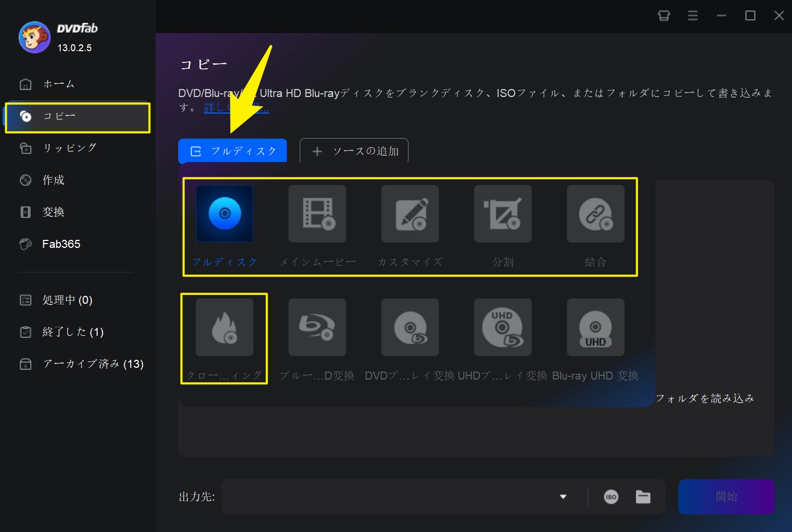Open the skin/theme shirt icon in title bar
The width and height of the screenshot is (792, 532).
[664, 15]
